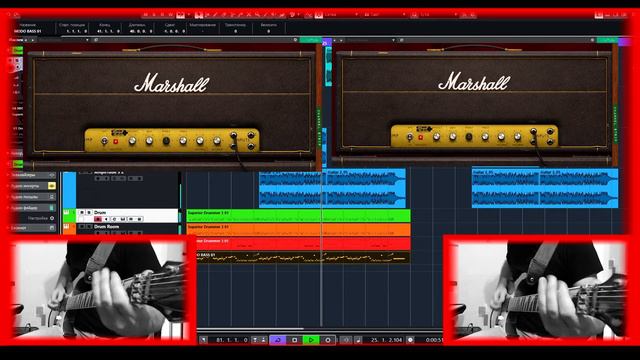Viewport: 640px width, 360px height.
Task: Click the transport position 25.1.2.104
Action: pos(387,340)
